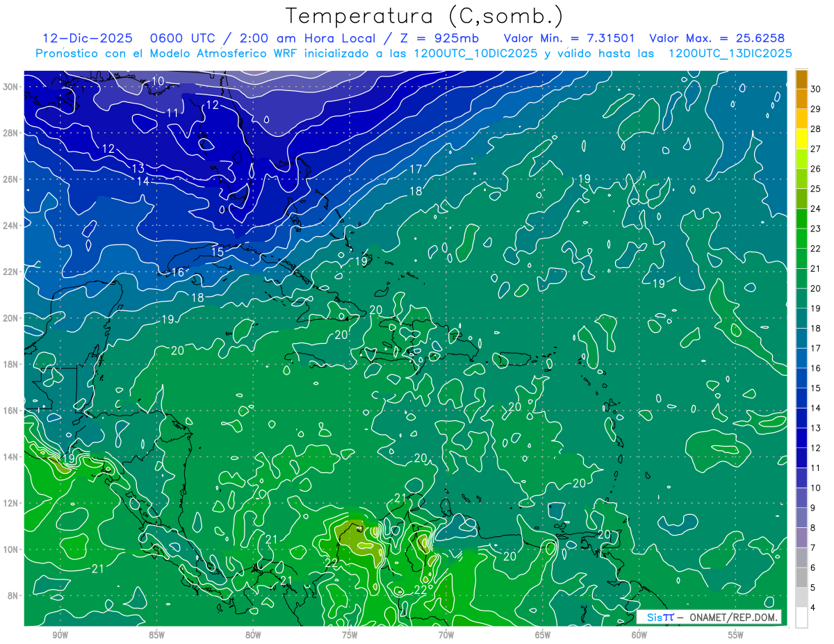Click the "1200UTC_13DIC2025" valid-until time
Screen dimensions: 834x644
pyautogui.click(x=730, y=53)
